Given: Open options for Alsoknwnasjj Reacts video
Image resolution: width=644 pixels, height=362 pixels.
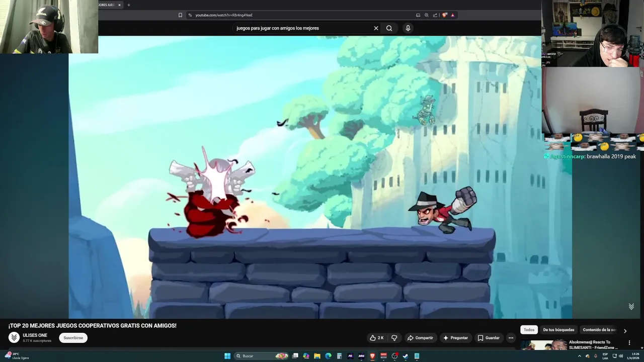Looking at the screenshot, I should pos(629,343).
